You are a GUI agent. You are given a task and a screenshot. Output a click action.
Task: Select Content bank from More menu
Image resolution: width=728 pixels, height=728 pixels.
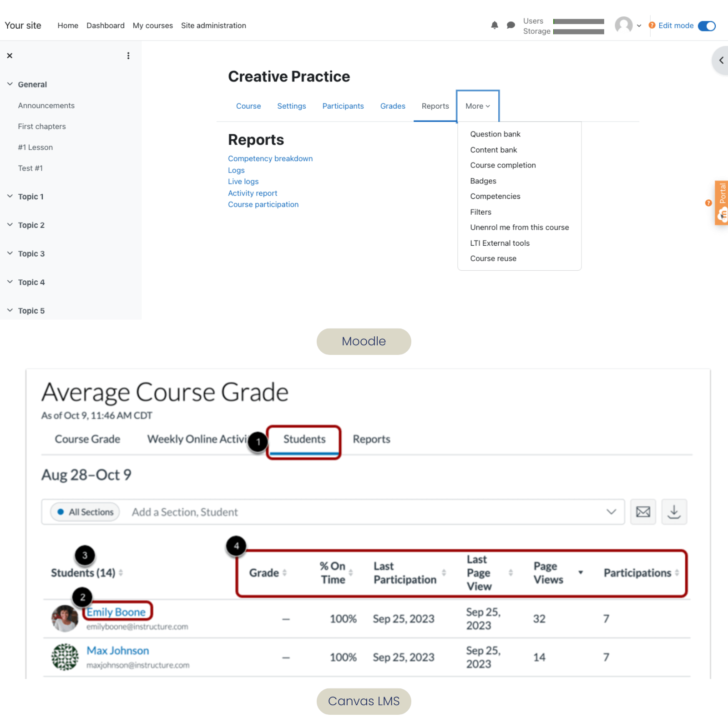pyautogui.click(x=493, y=150)
